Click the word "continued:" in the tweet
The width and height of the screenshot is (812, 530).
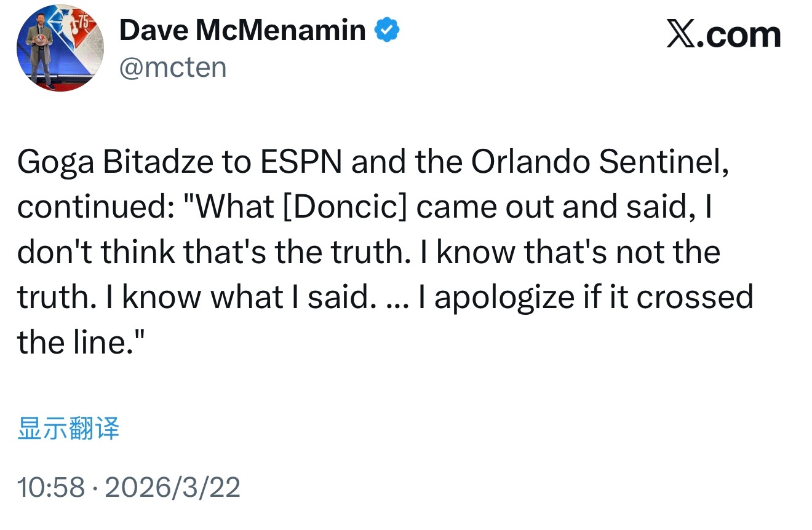[95, 207]
